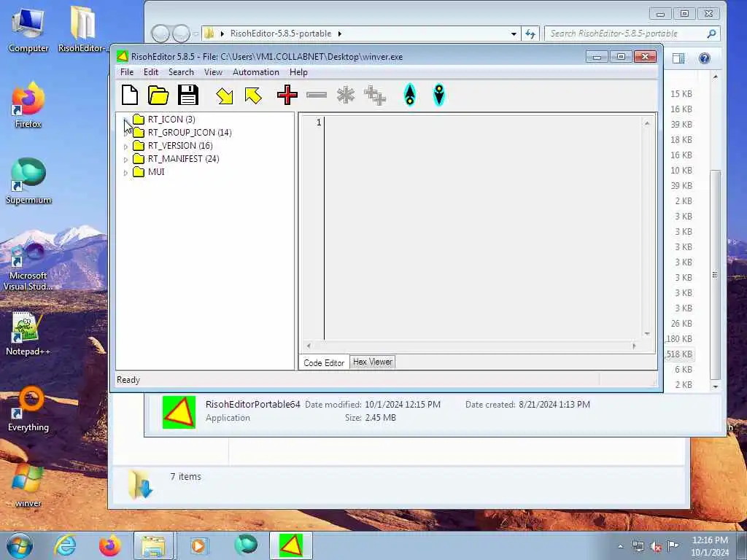Click the cyan down-arrow toolbar icon
Viewport: 747px width, 560px height.
438,95
